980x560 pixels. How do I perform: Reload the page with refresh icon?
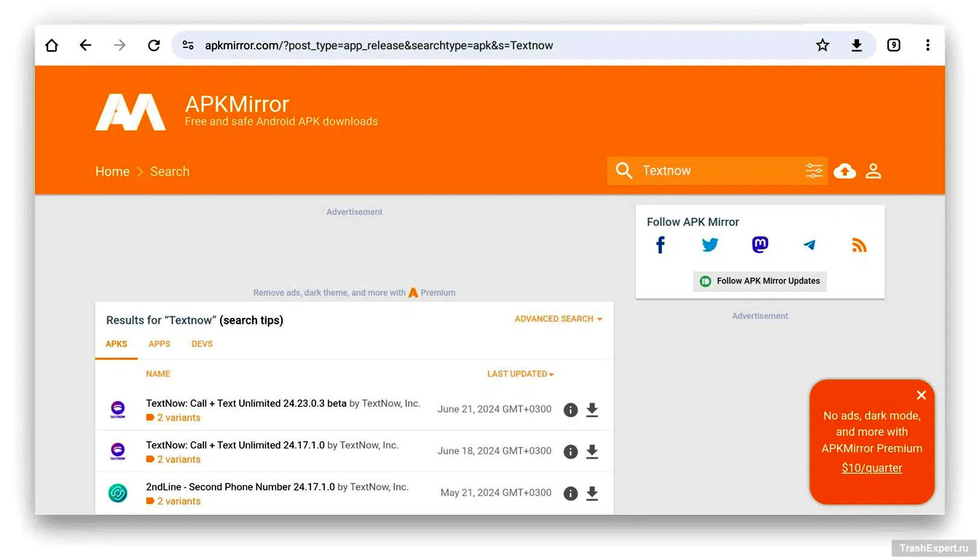coord(154,45)
